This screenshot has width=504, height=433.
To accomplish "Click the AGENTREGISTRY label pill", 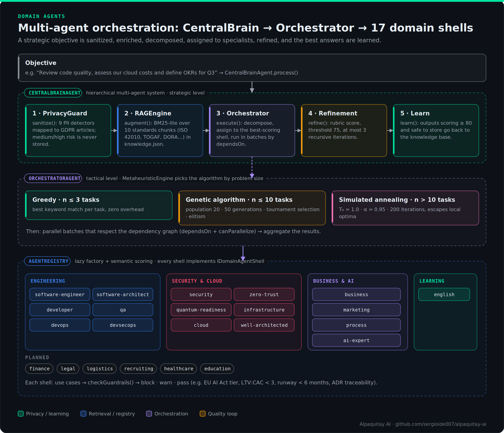I will [47, 261].
